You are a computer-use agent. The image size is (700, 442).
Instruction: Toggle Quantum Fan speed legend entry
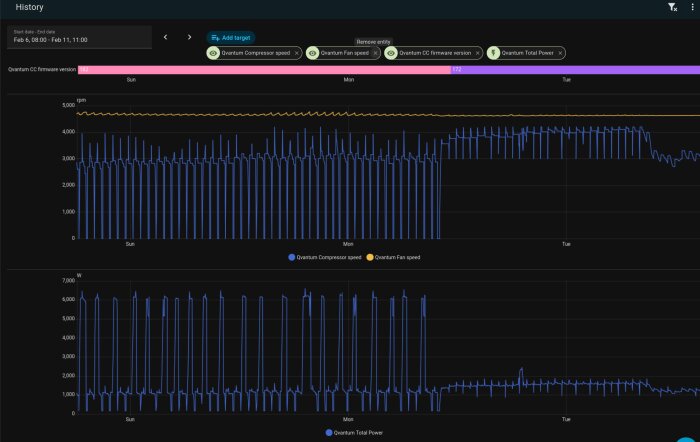[393, 257]
